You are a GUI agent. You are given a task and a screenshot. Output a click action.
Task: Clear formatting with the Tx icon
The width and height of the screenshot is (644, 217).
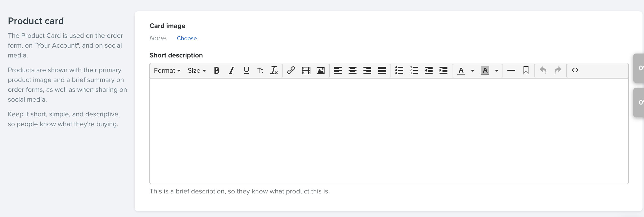[x=274, y=70]
